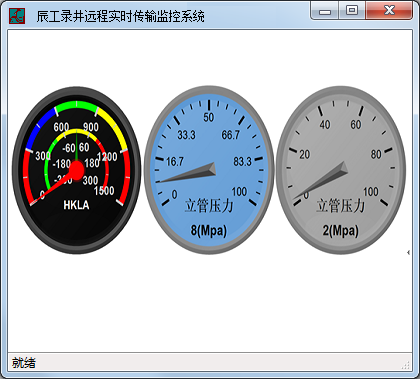Click the 2(Mpa) value text
Viewport: 420px width, 380px height.
(x=340, y=230)
